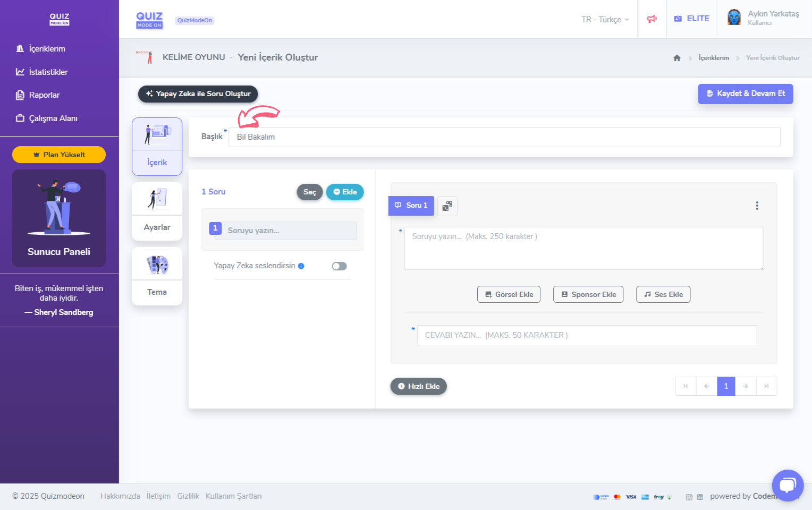Click the user avatar picture
This screenshot has width=812, height=510.
734,18
